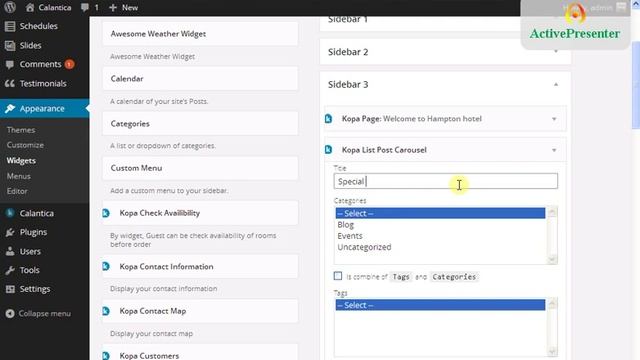Click the Sidebar 3 heading text
Viewport: 640px width, 360px height.
point(348,84)
